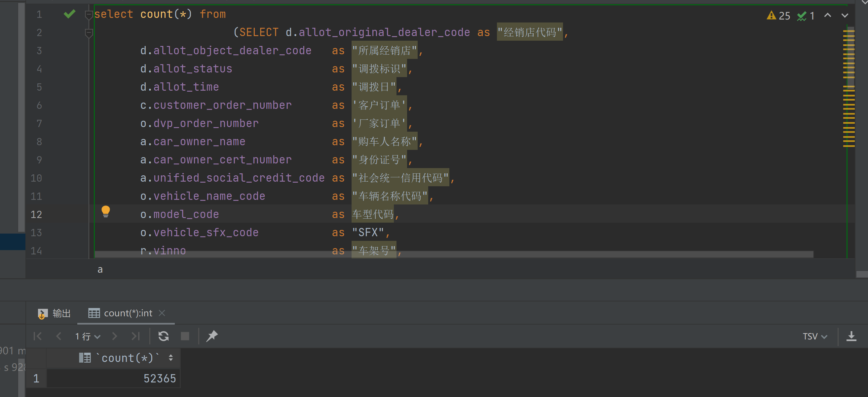Viewport: 868px width, 397px height.
Task: Click the reload page refresh icon
Action: (164, 336)
